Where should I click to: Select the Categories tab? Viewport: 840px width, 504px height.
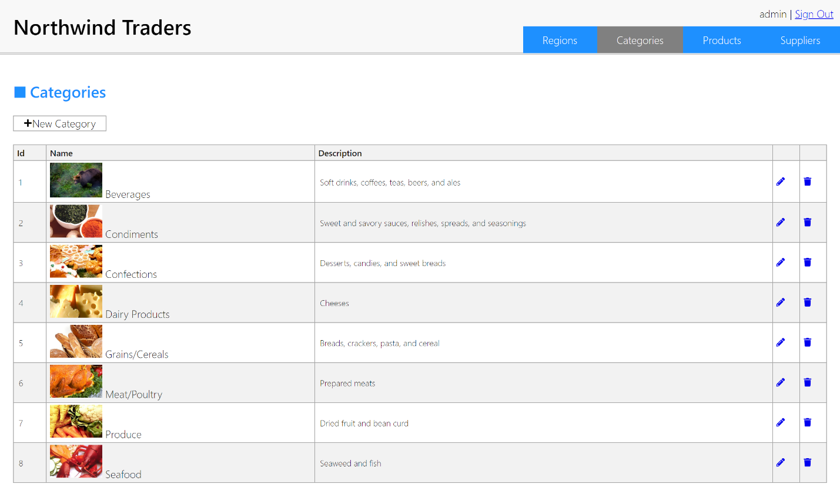click(x=640, y=40)
